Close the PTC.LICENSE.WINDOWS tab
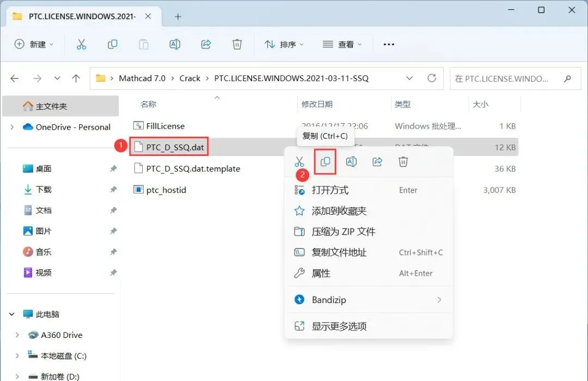Image resolution: width=588 pixels, height=381 pixels. click(148, 16)
